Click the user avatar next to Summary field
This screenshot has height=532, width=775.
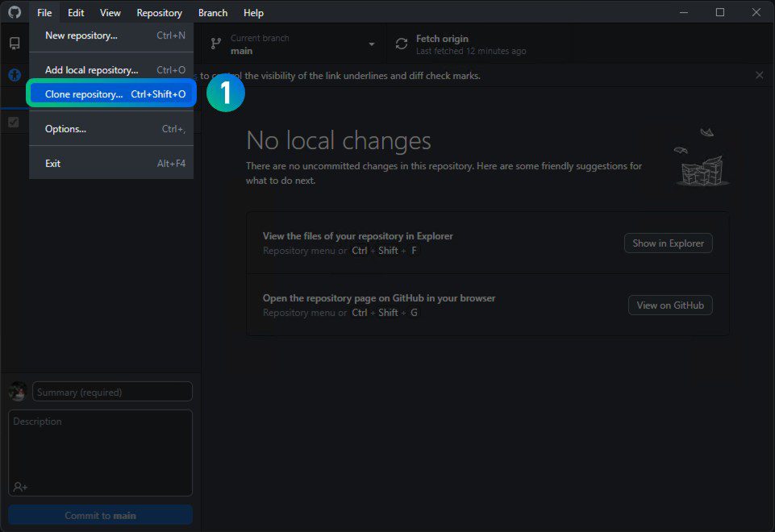[18, 392]
